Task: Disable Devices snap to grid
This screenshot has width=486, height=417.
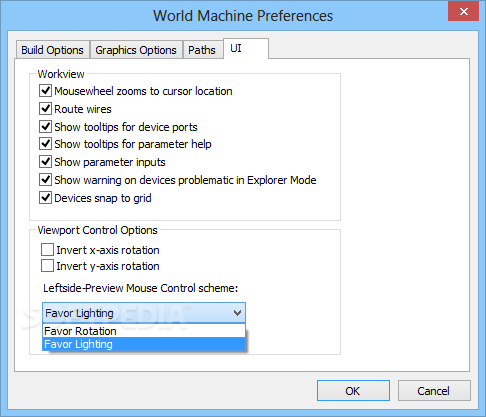Action: tap(45, 198)
